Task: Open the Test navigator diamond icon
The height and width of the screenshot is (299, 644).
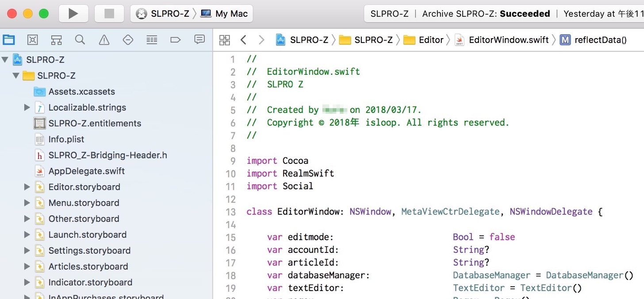Action: tap(128, 40)
